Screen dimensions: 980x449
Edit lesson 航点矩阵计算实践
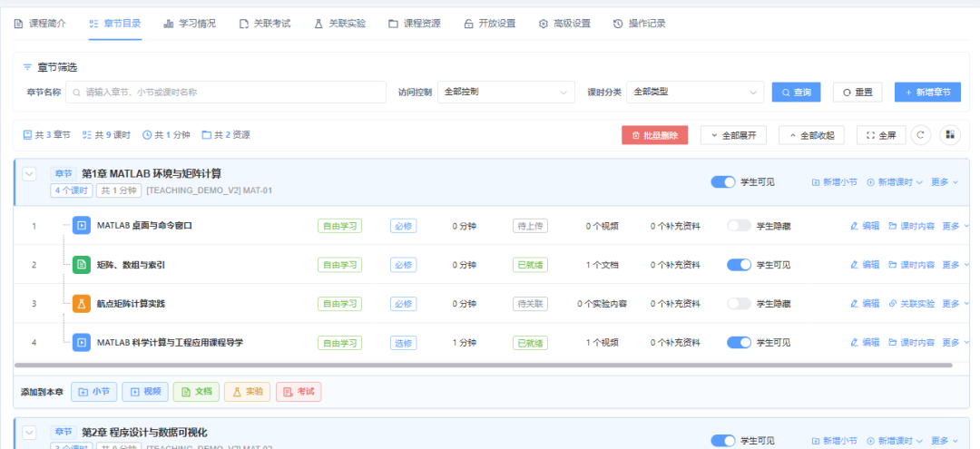click(866, 304)
